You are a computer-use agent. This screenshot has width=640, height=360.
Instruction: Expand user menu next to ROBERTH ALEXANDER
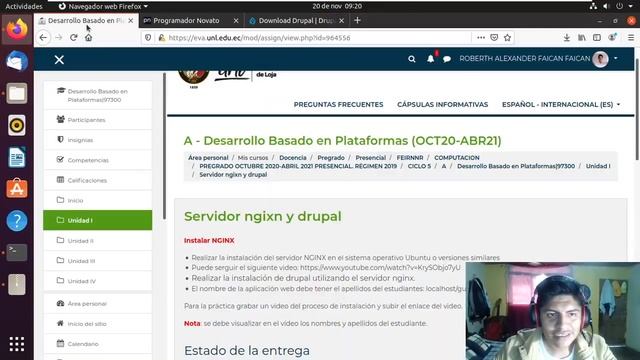tap(616, 59)
